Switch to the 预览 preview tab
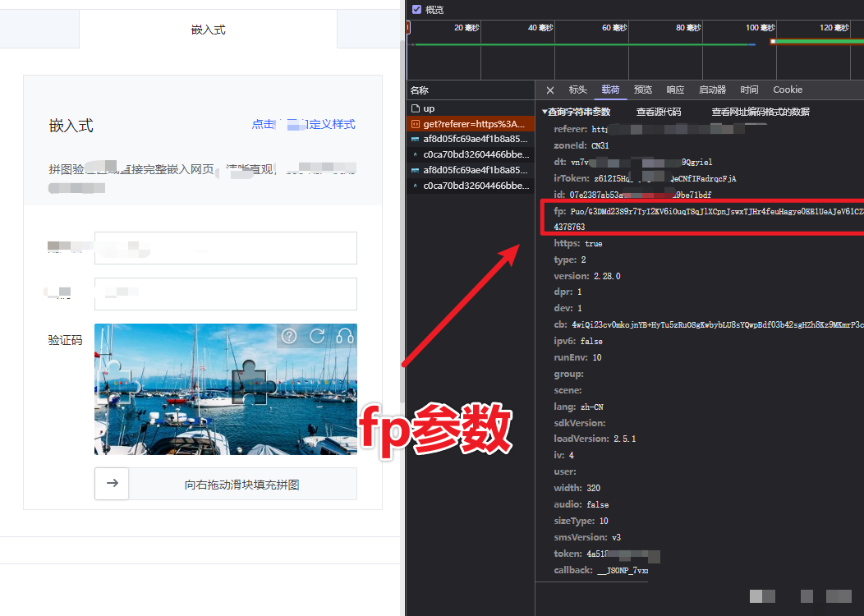864x616 pixels. pyautogui.click(x=642, y=90)
